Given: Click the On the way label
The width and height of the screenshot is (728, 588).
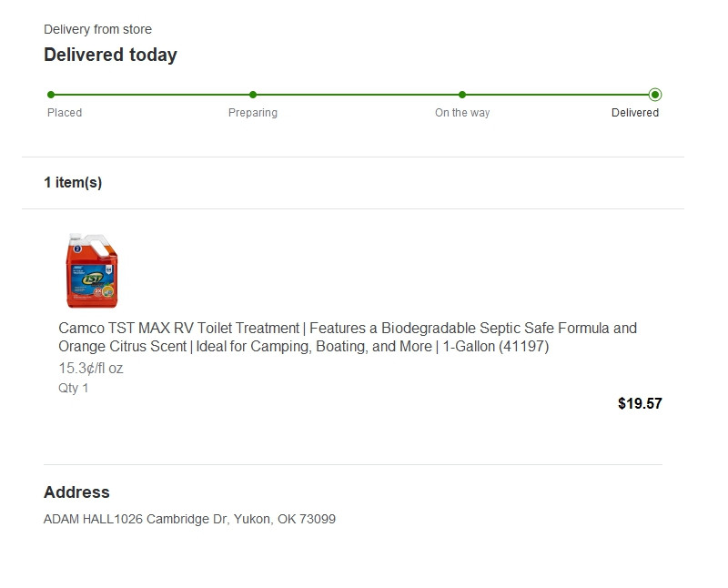Looking at the screenshot, I should 462,113.
